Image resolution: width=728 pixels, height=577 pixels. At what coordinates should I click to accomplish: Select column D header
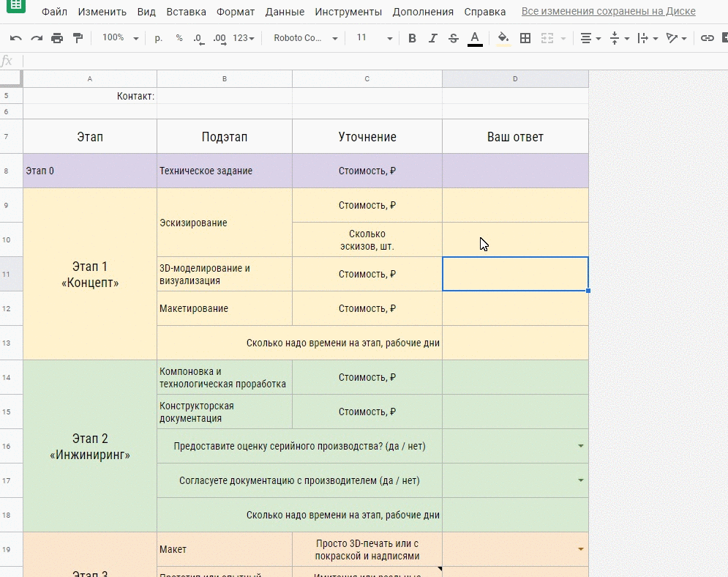[x=515, y=78]
